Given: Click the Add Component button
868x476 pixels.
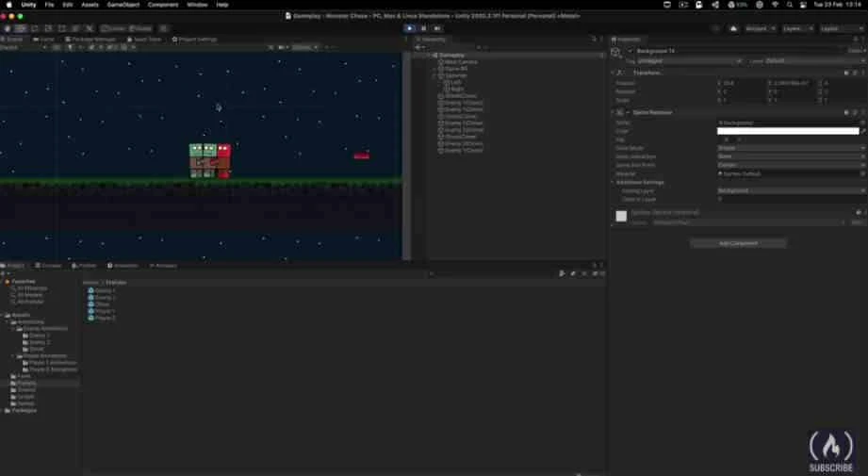Looking at the screenshot, I should (x=738, y=243).
